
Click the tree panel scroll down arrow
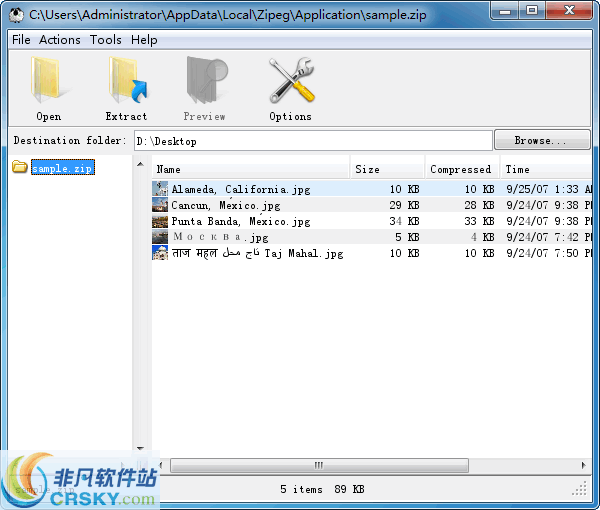click(x=140, y=448)
